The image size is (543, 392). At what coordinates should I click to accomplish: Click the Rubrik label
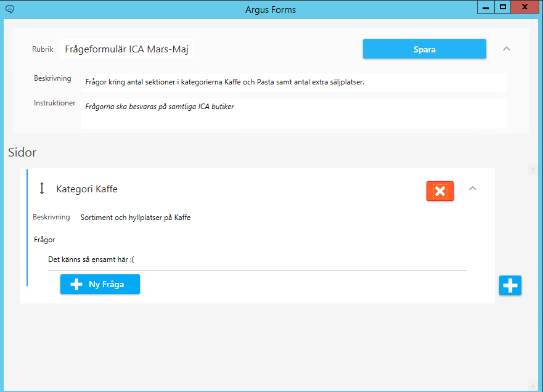[x=43, y=49]
